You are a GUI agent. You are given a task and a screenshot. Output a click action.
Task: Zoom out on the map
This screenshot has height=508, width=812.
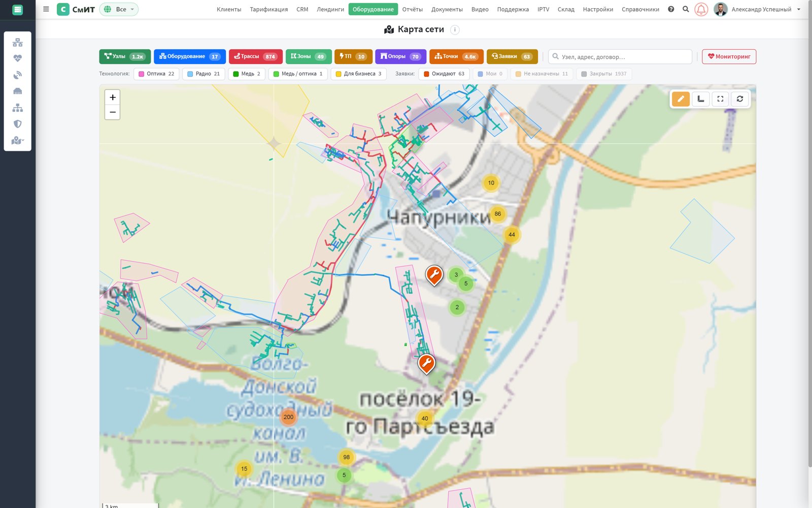(x=113, y=112)
